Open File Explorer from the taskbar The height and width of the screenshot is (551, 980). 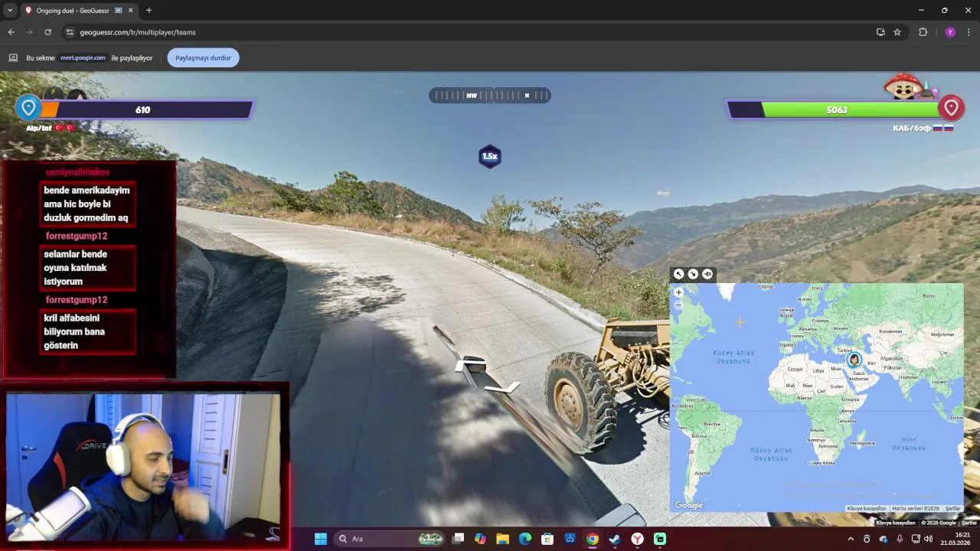(502, 539)
